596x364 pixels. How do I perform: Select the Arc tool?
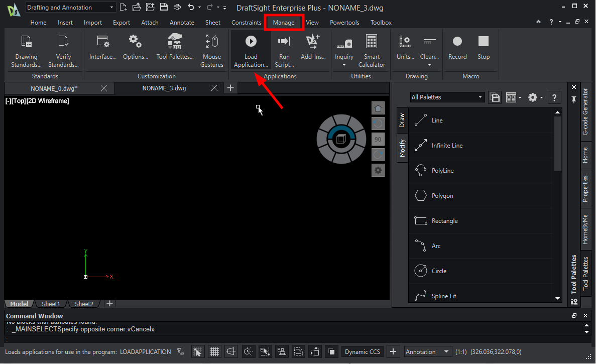(x=481, y=246)
